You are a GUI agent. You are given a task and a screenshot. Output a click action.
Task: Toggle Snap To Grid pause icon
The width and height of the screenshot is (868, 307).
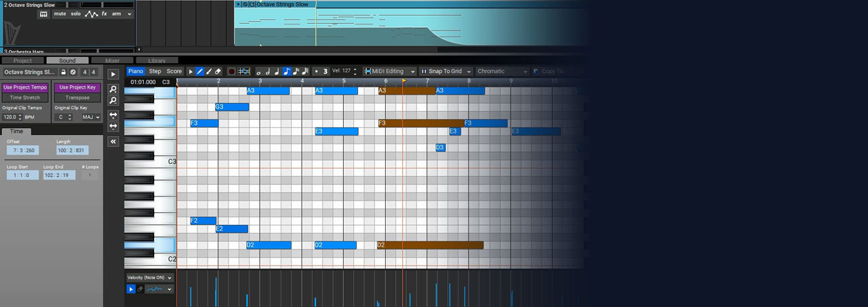[424, 71]
